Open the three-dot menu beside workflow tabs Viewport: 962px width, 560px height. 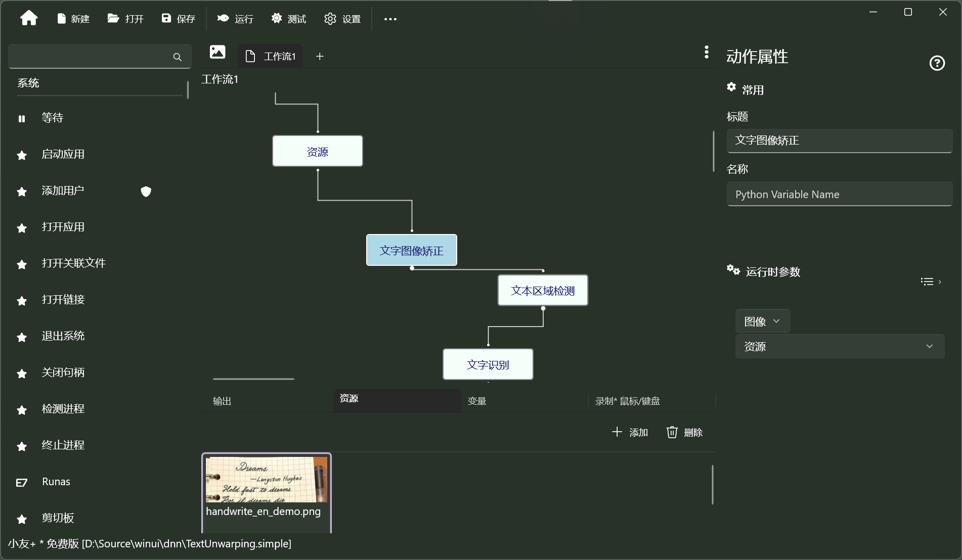(x=707, y=52)
